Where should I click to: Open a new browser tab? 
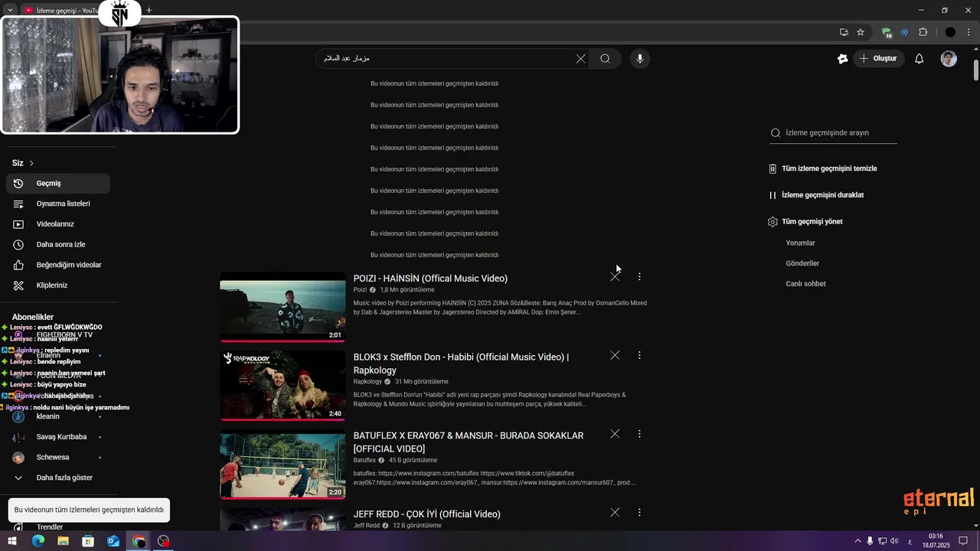[x=149, y=11]
